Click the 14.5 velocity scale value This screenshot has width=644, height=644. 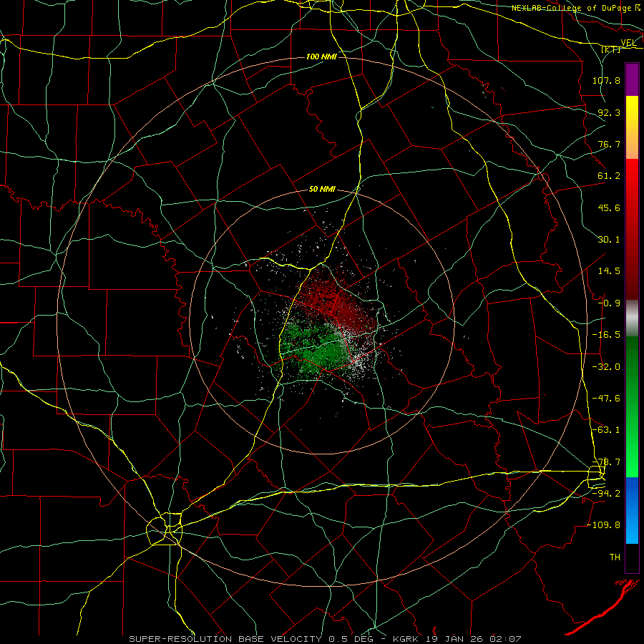coord(609,271)
